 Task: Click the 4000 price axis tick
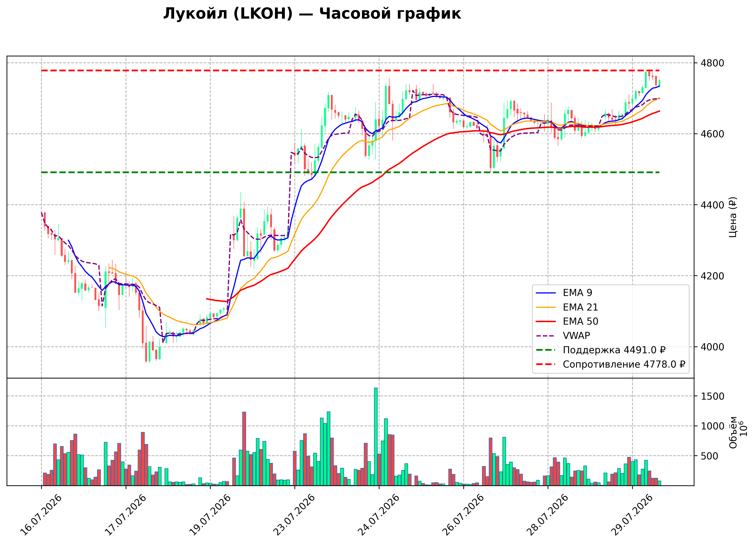(x=712, y=347)
